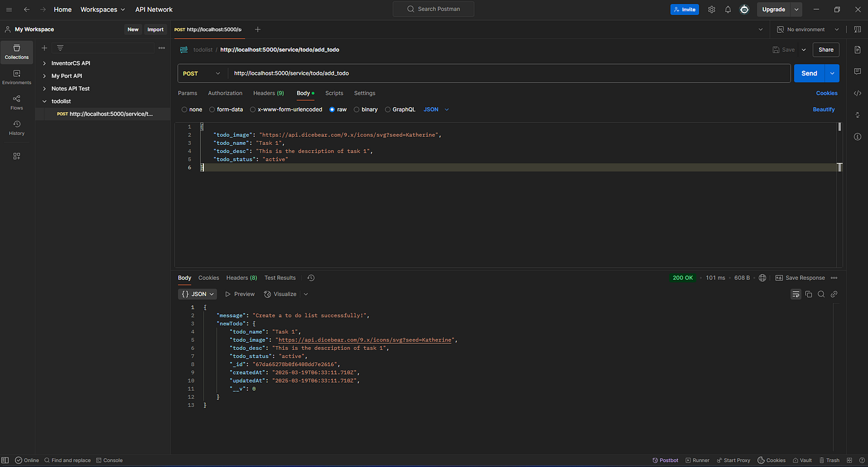This screenshot has height=467, width=868.
Task: Choose the GraphQL body radio button
Action: coord(388,110)
